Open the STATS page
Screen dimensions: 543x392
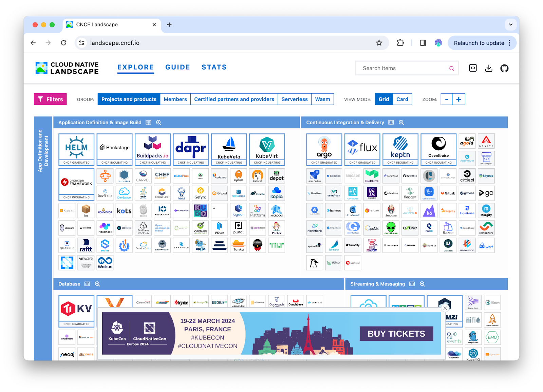[214, 67]
